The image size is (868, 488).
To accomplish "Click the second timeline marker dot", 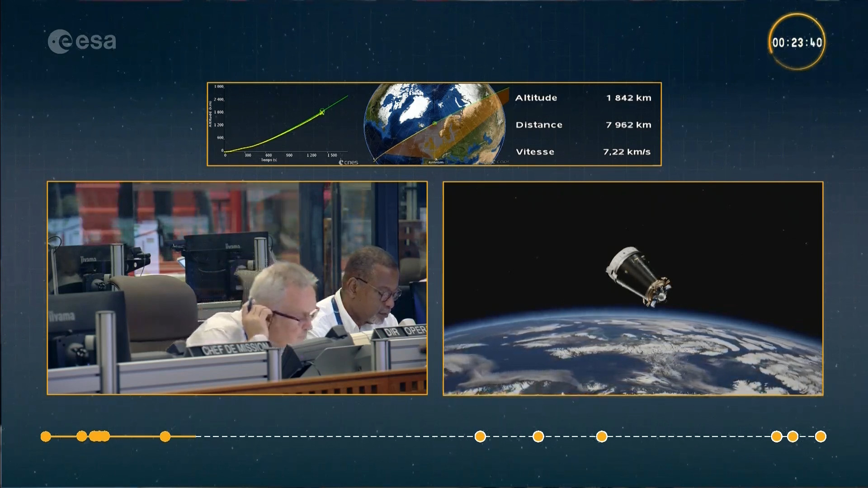I will click(x=81, y=436).
